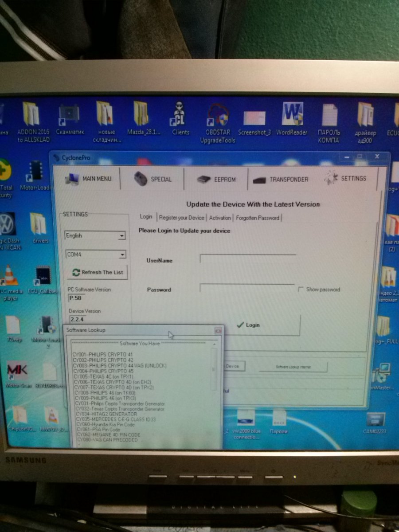Screen dimensions: 399x532
Task: Select CY061--PSA Pin Code line
Action: click(x=98, y=430)
